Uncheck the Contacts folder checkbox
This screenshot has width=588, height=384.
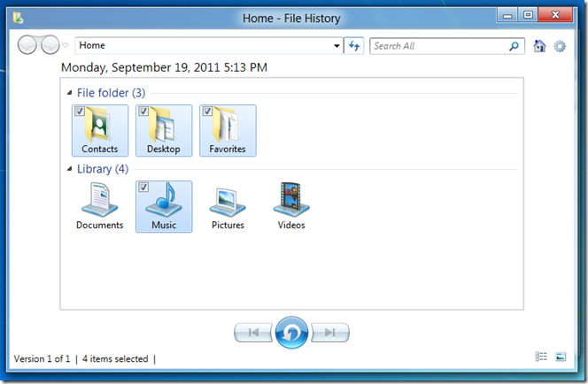(x=80, y=111)
